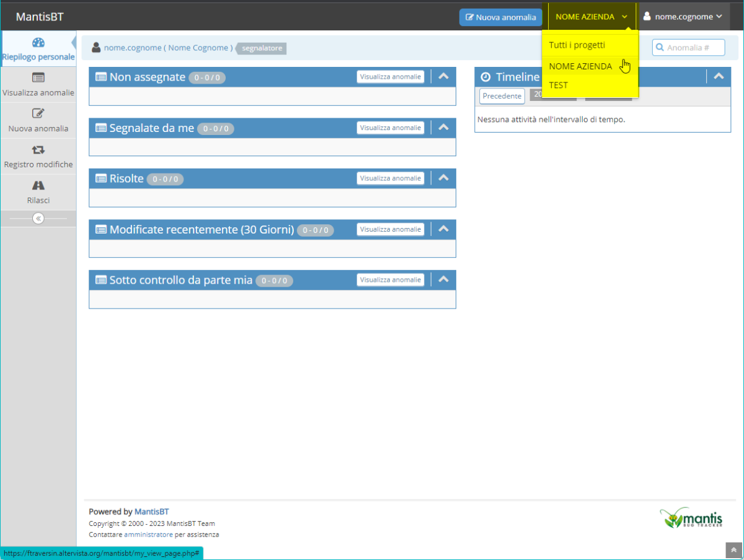
Task: Open Riepilogo personale dashboard icon
Action: point(38,43)
